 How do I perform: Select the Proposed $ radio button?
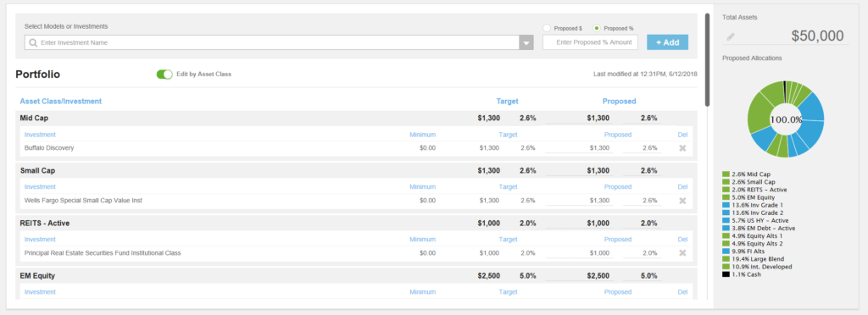(547, 28)
